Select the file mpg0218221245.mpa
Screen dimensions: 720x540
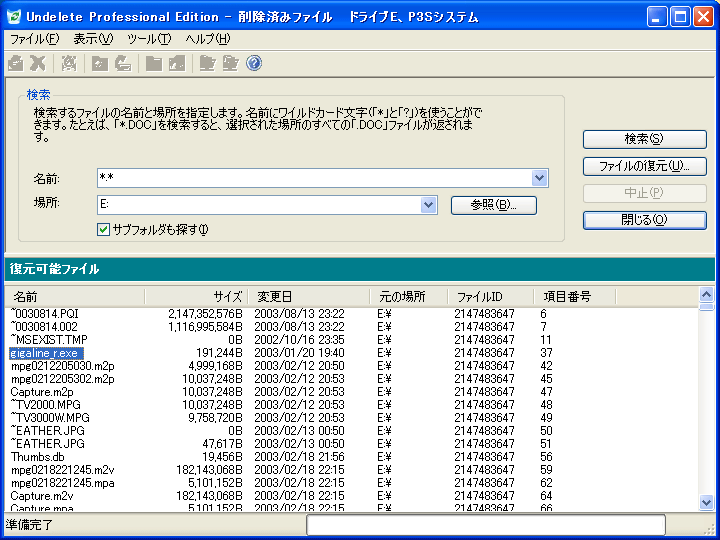62,483
